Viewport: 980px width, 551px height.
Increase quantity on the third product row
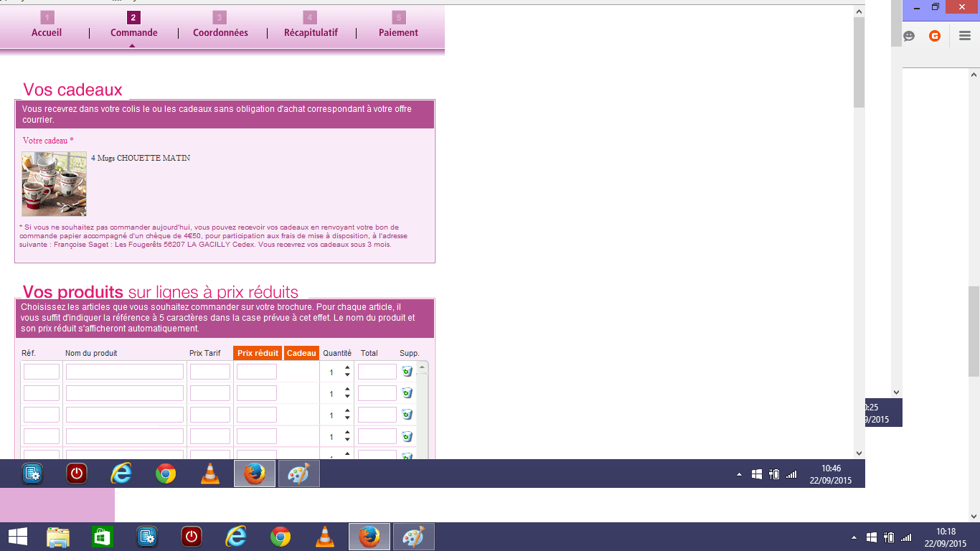click(347, 411)
